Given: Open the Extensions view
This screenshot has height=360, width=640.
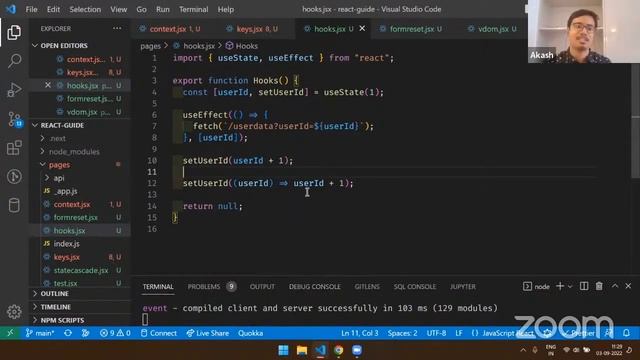Looking at the screenshot, I should 14,148.
